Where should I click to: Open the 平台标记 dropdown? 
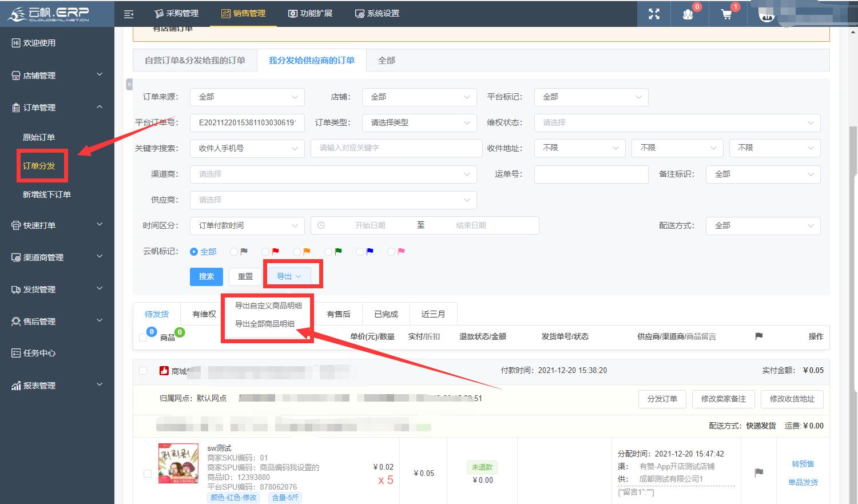point(591,97)
